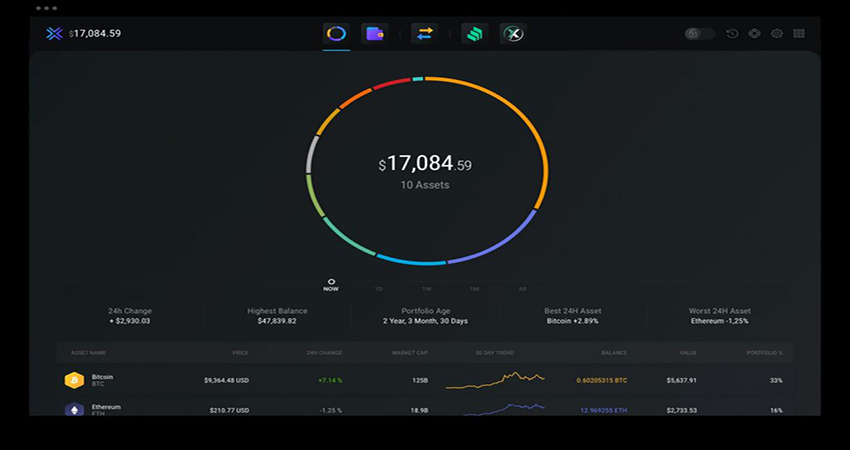The width and height of the screenshot is (850, 450).
Task: Open the settings gear icon
Action: [777, 34]
